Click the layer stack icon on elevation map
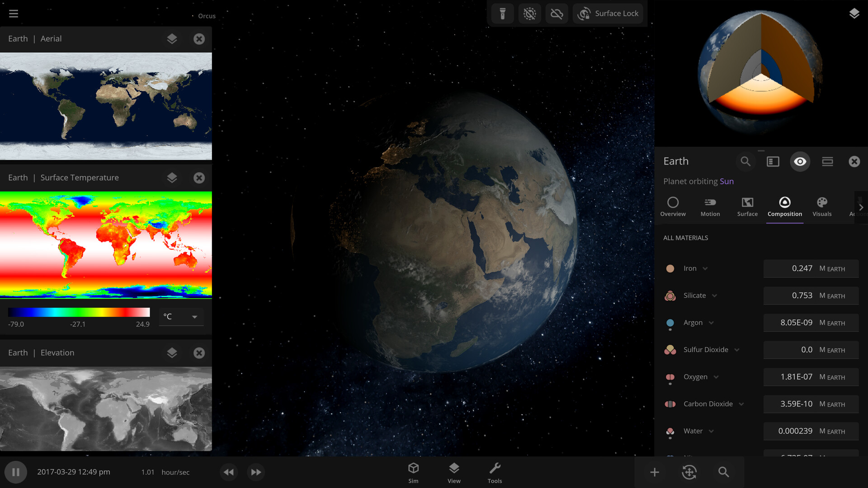Viewport: 868px width, 488px height. point(172,352)
